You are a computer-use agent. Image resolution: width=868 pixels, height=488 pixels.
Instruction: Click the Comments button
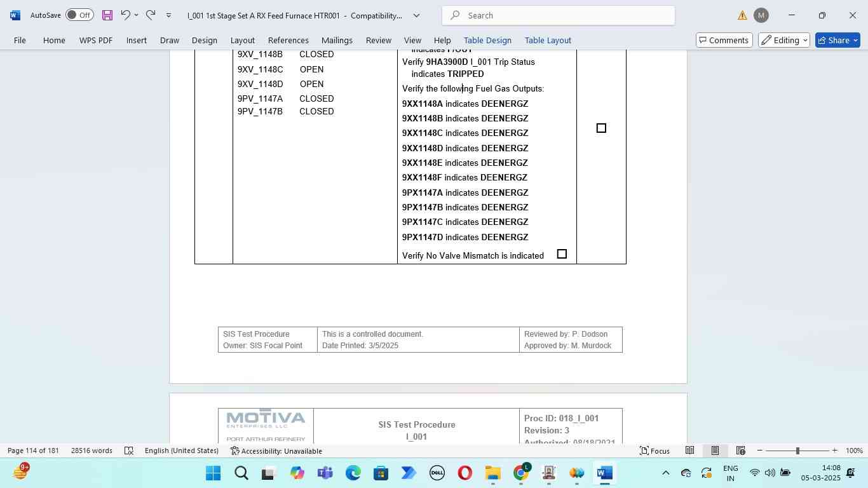[x=723, y=40]
